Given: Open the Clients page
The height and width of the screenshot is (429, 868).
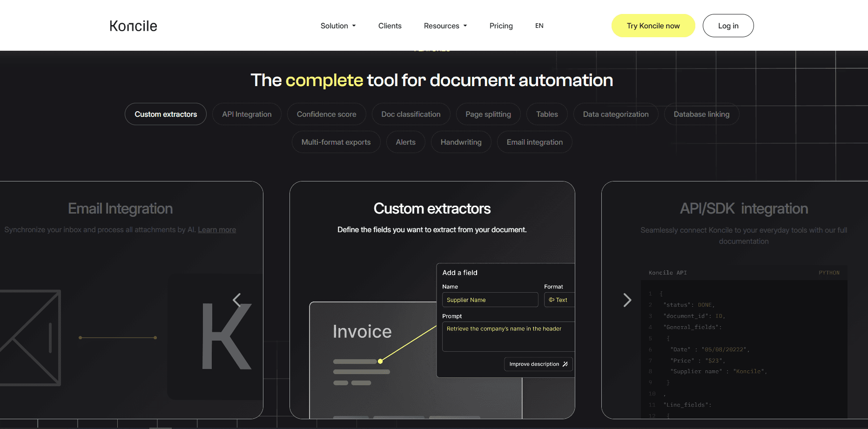Looking at the screenshot, I should (390, 26).
